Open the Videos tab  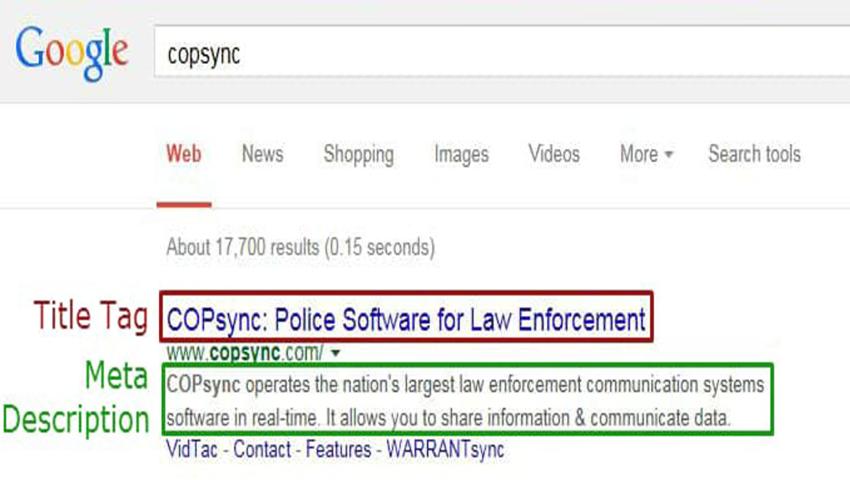554,154
